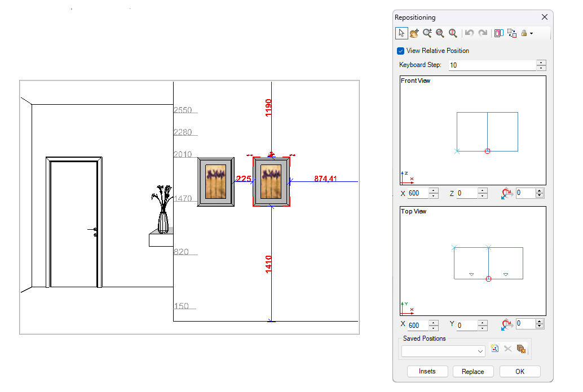583x392 pixels.
Task: Click the 2010 height marker
Action: 183,154
